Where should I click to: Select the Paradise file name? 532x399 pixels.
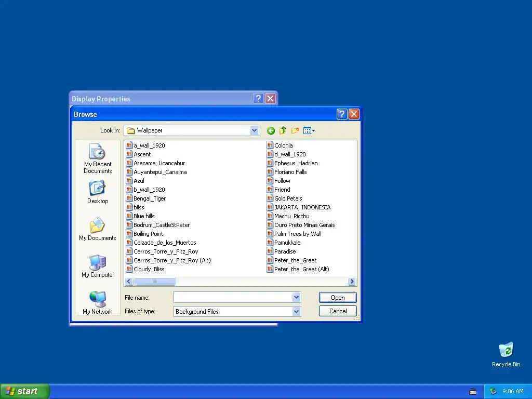pos(285,251)
